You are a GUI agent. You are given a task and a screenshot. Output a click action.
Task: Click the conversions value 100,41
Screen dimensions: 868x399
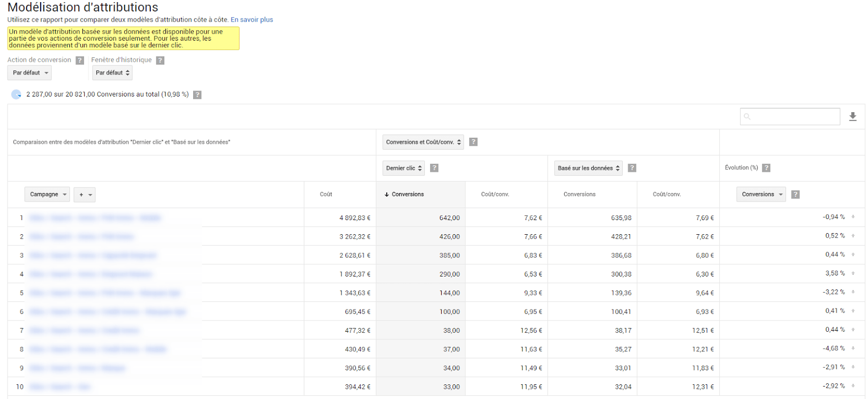click(x=621, y=312)
